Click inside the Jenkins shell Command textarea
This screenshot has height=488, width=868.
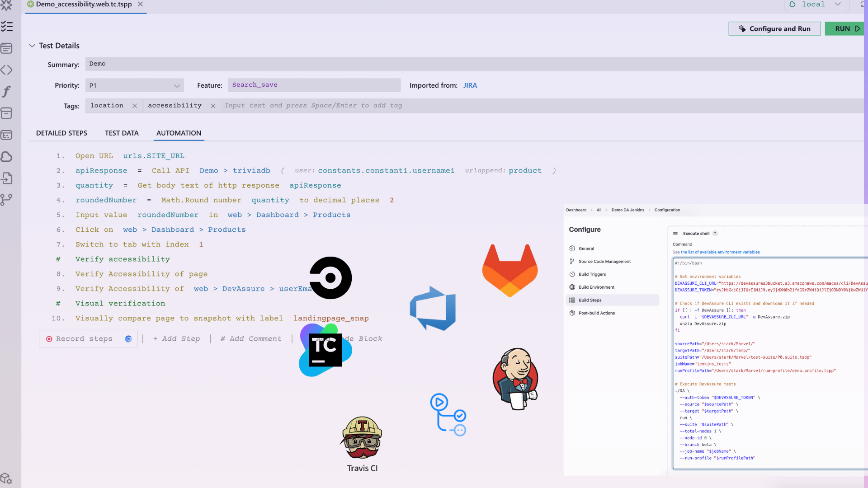(x=770, y=364)
